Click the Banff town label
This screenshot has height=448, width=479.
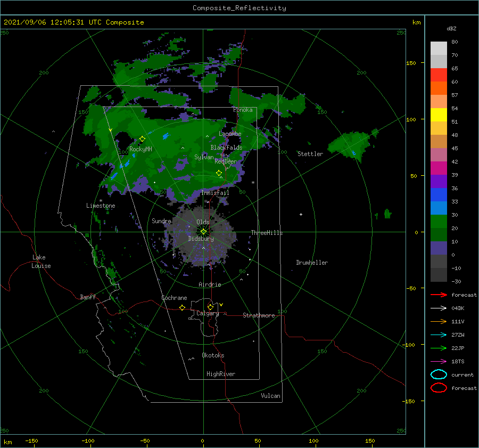point(88,297)
